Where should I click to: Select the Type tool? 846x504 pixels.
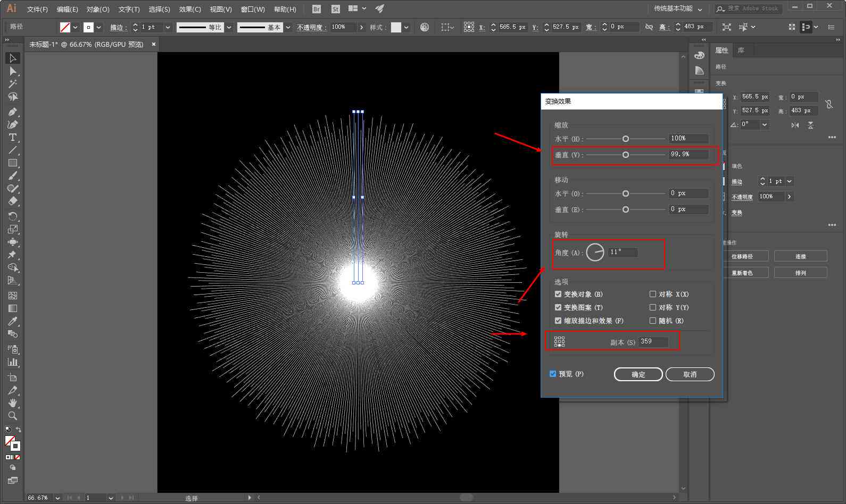[13, 137]
